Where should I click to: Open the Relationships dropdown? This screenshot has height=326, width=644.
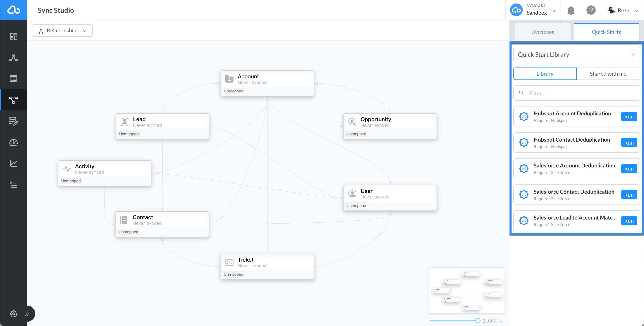(x=62, y=30)
